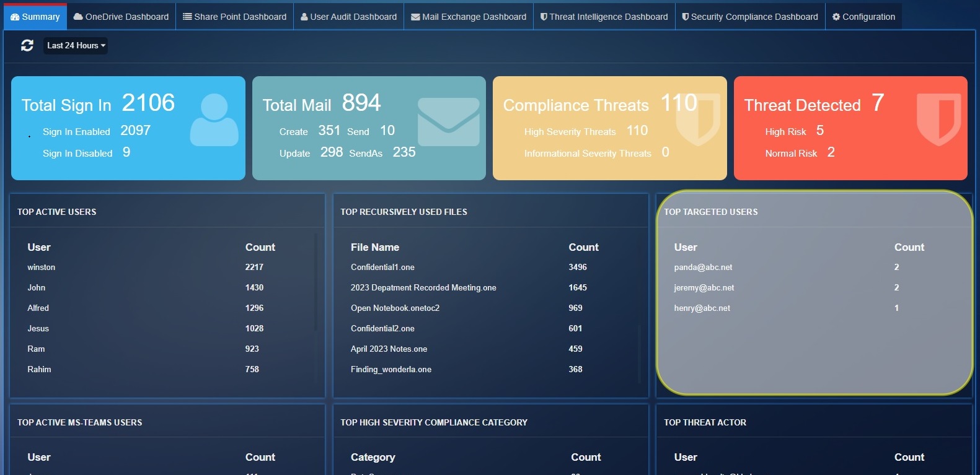
Task: Click the mail Send count 10
Action: pos(387,131)
